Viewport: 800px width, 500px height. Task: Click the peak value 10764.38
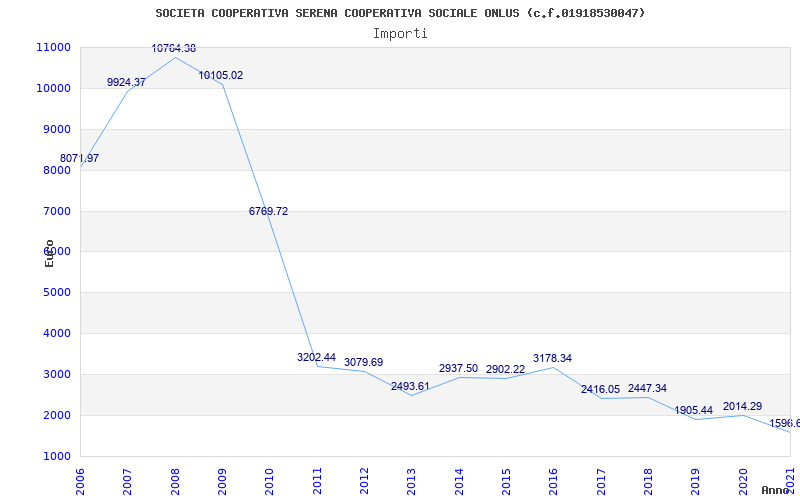(174, 48)
